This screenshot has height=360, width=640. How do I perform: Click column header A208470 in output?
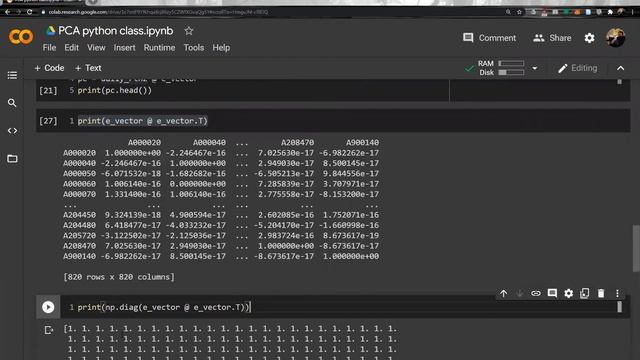pos(298,142)
